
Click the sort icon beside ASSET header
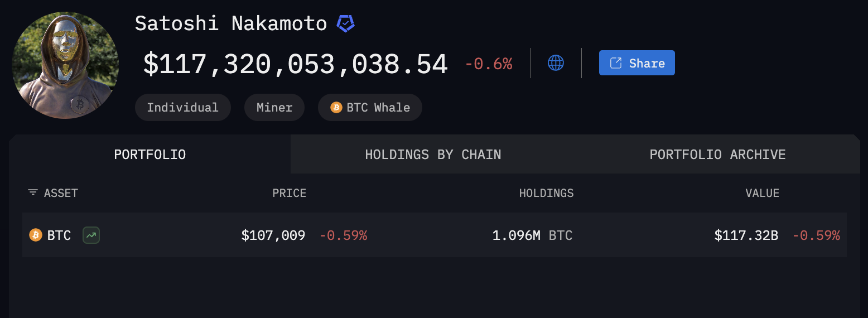(x=33, y=193)
